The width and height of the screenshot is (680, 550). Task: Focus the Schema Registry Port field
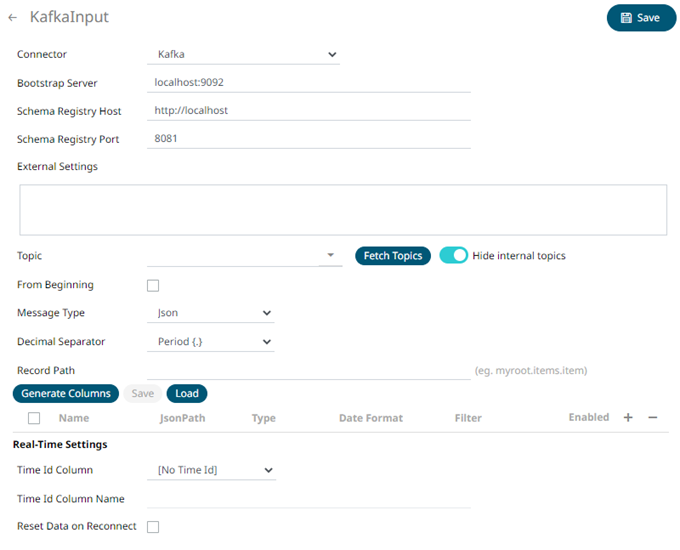310,139
